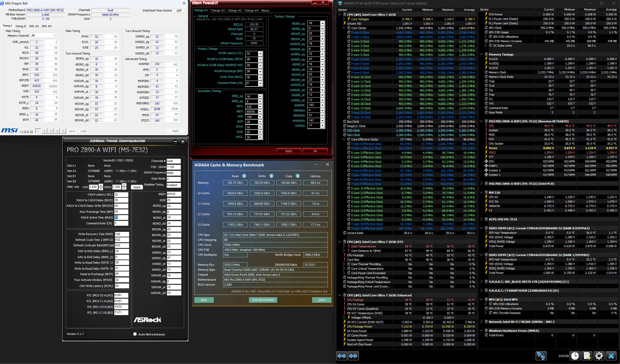Viewport: 620px width, 364px height.
Task: Open the CAS# Latency (CL) dropdown in MemTweakIt
Action: tap(260, 54)
